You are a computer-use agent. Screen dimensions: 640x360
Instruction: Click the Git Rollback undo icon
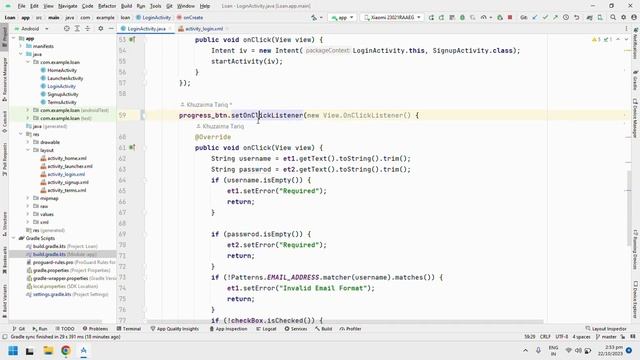[576, 18]
